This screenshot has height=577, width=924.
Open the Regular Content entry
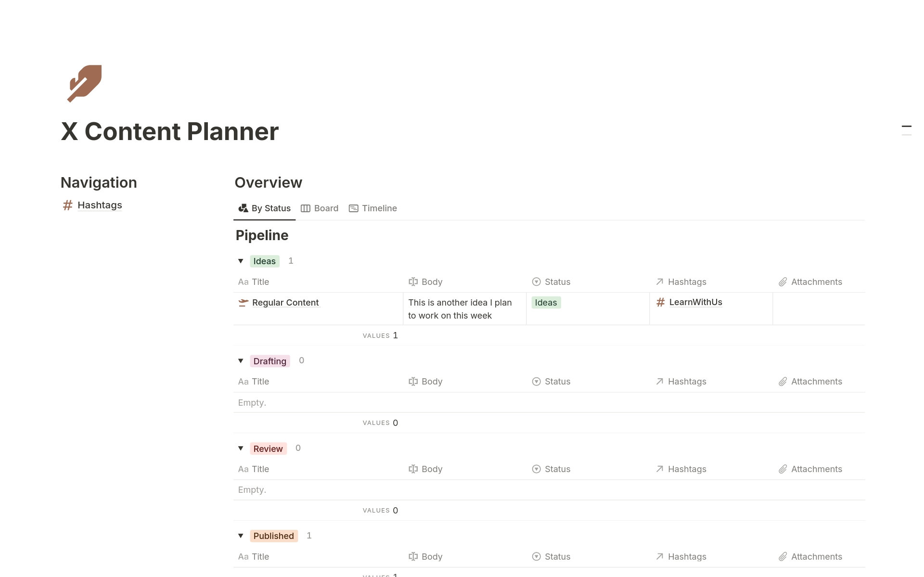coord(285,303)
